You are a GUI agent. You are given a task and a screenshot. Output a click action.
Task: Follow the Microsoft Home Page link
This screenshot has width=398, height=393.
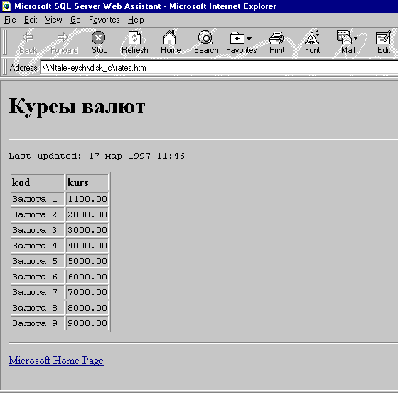point(56,360)
